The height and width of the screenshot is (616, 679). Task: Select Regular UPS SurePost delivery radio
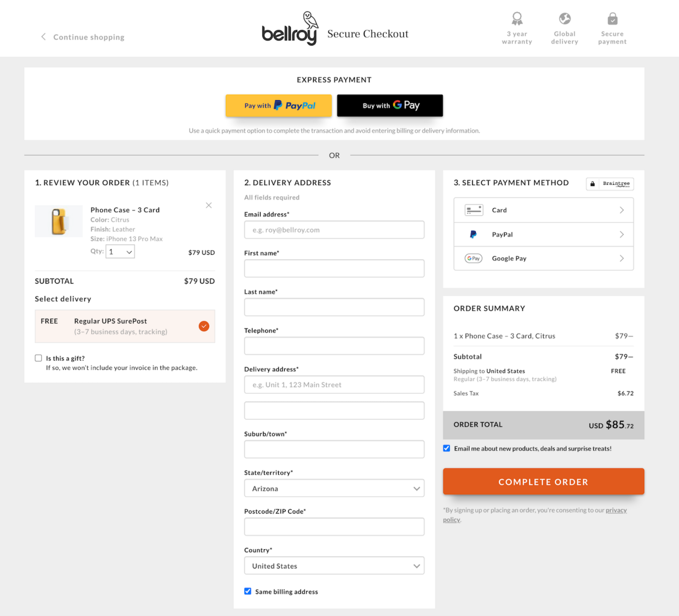(204, 326)
